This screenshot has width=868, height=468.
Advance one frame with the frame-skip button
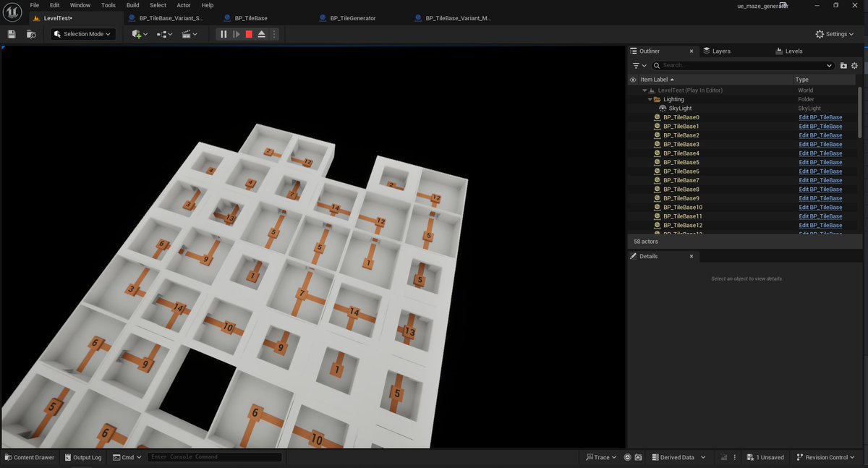tap(236, 34)
